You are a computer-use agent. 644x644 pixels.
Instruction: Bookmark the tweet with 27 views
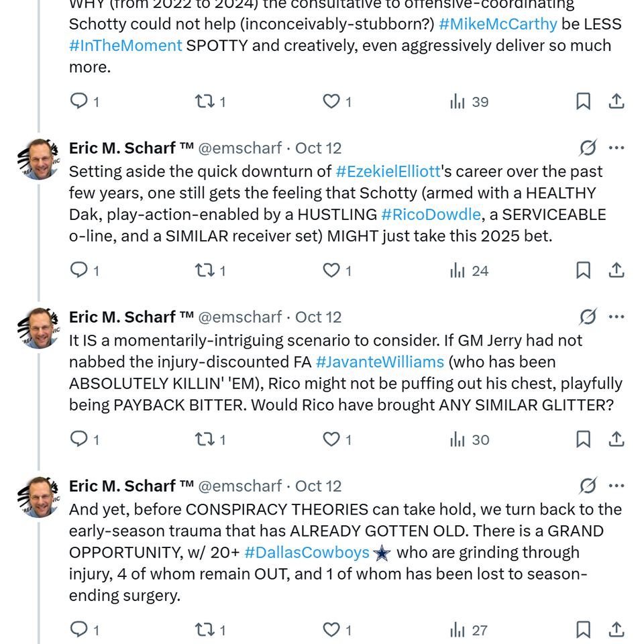[x=583, y=630]
